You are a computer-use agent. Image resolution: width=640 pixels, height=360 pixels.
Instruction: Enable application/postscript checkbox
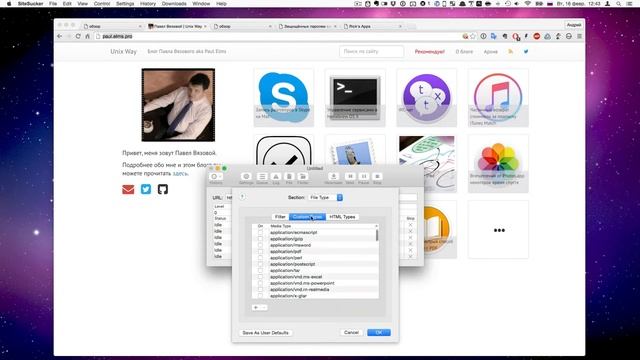click(260, 264)
